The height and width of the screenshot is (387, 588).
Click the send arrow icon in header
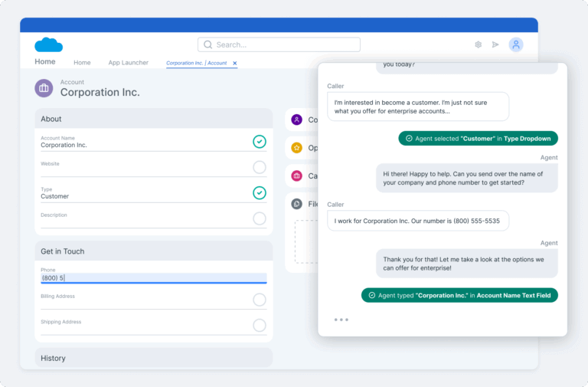(495, 44)
